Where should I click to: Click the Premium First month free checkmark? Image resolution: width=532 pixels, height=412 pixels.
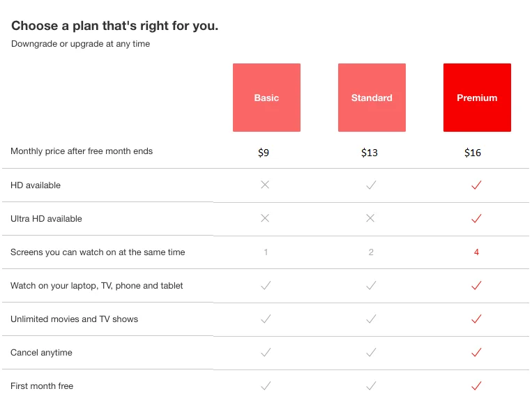tap(476, 386)
